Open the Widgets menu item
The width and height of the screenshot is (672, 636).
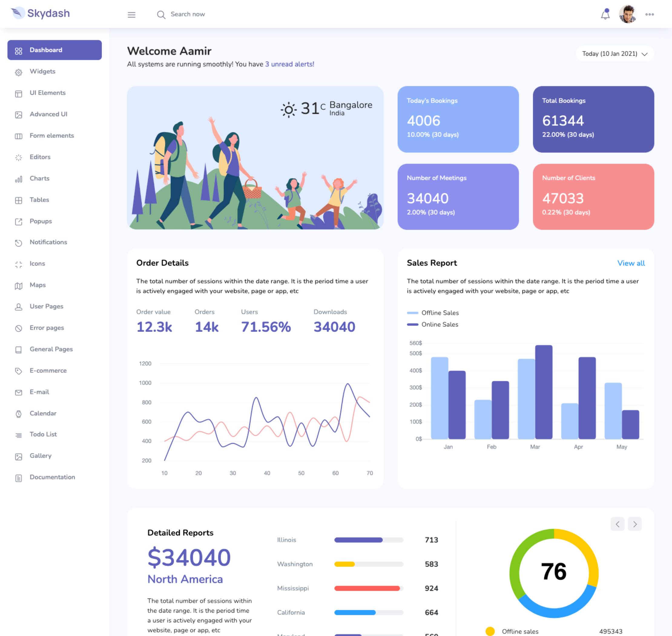(42, 71)
